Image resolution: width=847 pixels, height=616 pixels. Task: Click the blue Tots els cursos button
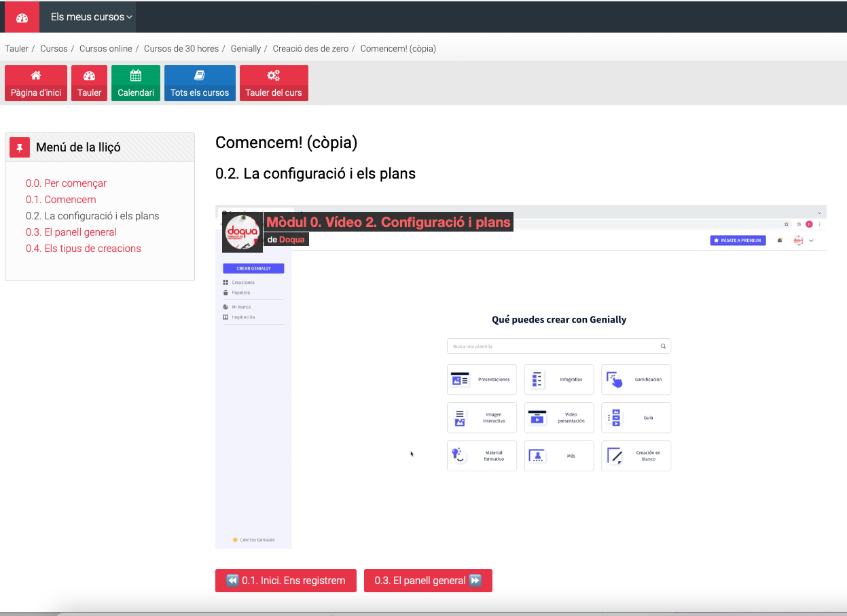pyautogui.click(x=200, y=84)
